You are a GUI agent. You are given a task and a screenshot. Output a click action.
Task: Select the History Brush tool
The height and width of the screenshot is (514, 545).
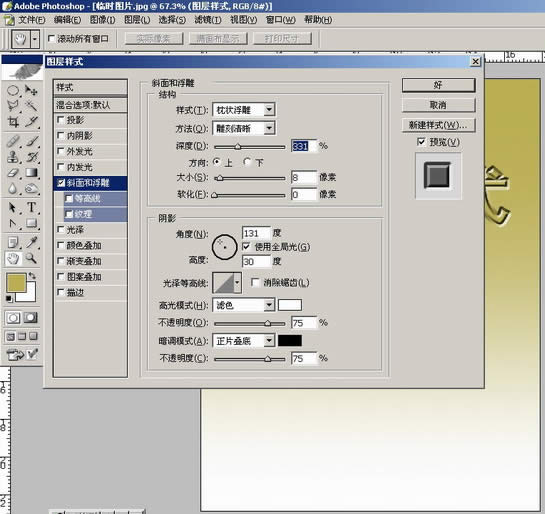tap(31, 157)
